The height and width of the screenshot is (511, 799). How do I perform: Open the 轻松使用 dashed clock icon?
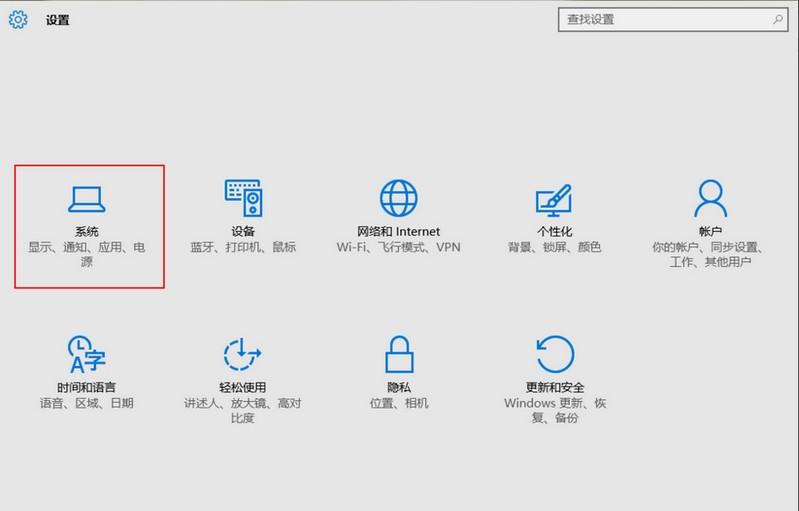pyautogui.click(x=243, y=354)
